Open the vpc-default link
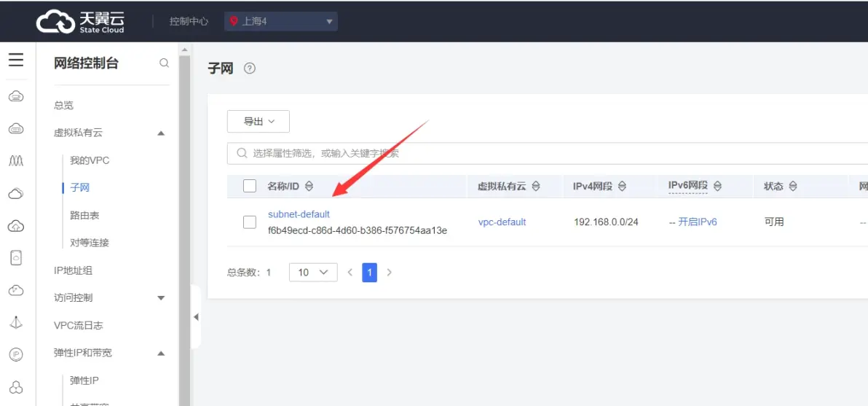Viewport: 868px width, 406px height. point(502,222)
